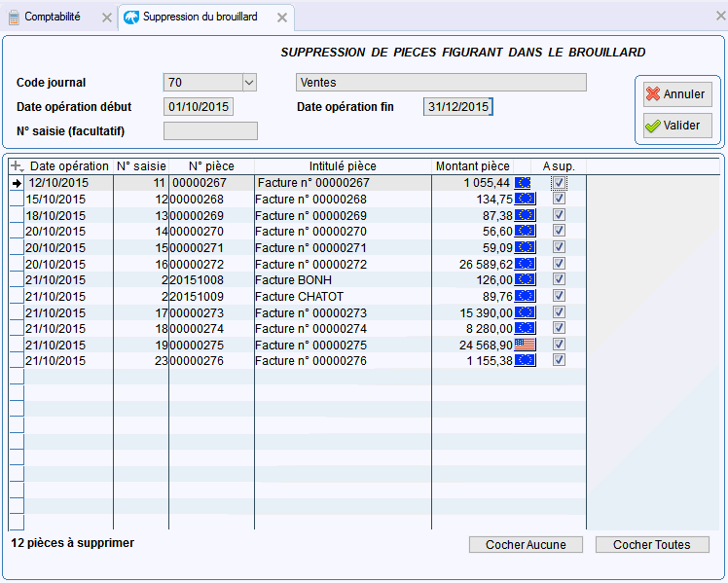Viewport: 728px width, 583px height.
Task: Click piece number 00000275 cell
Action: tap(211, 345)
